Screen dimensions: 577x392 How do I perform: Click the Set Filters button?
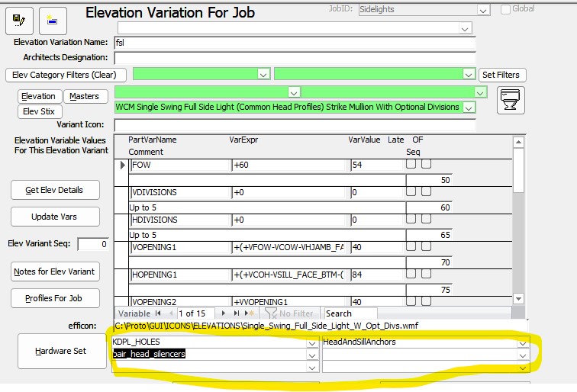[x=502, y=75]
